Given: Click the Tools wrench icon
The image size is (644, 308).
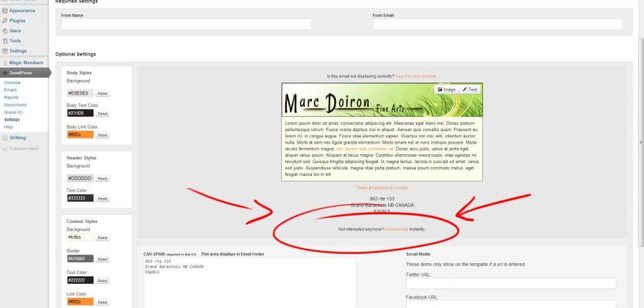Looking at the screenshot, I should pyautogui.click(x=5, y=40).
